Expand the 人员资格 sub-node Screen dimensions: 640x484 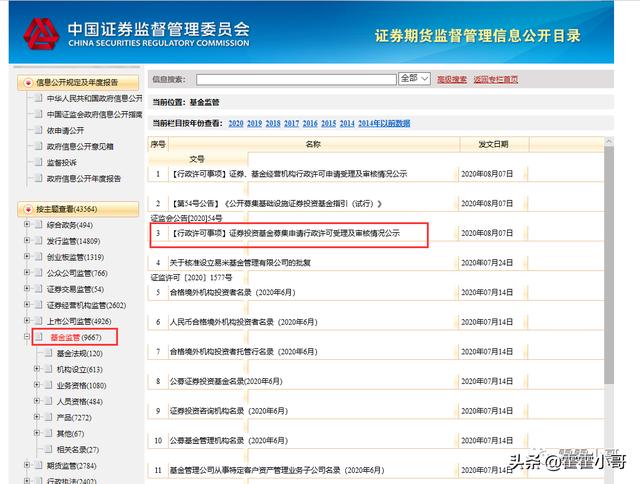coord(37,401)
